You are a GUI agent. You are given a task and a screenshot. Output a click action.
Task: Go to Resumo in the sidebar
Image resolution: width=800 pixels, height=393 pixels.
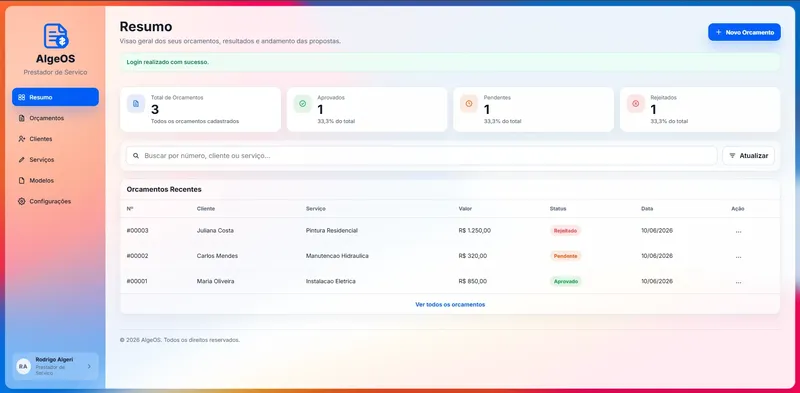click(x=56, y=97)
